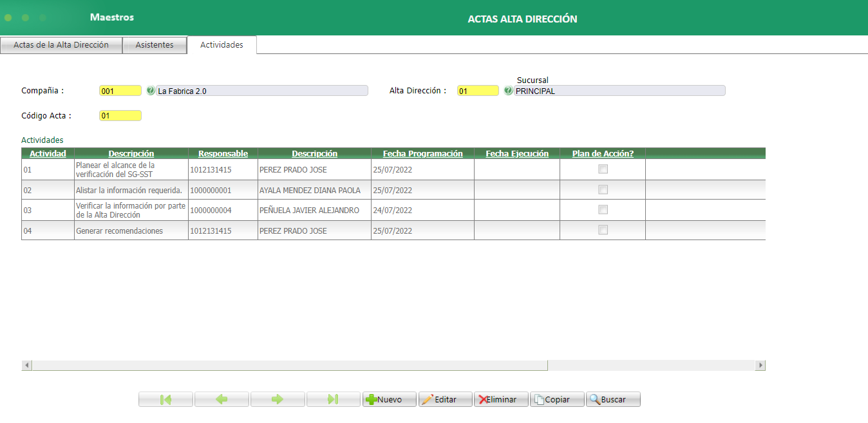Sort by Responsable column header
This screenshot has height=423, width=868.
(223, 153)
